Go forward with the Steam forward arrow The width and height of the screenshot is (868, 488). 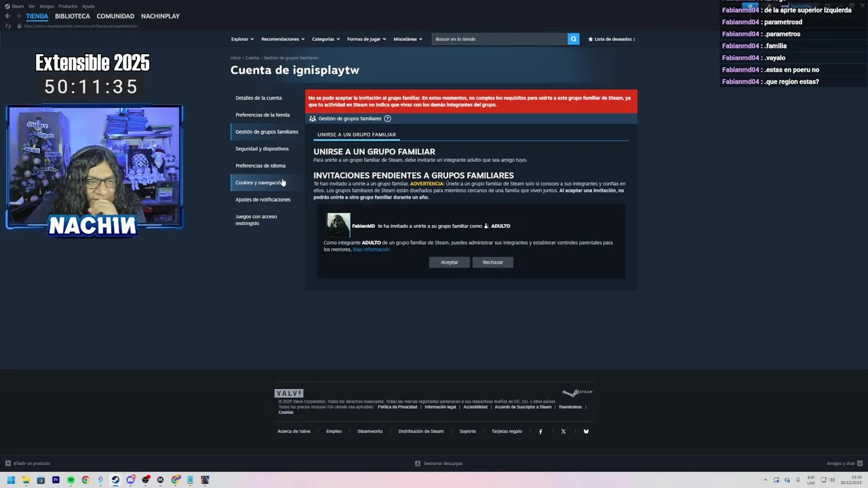click(19, 16)
